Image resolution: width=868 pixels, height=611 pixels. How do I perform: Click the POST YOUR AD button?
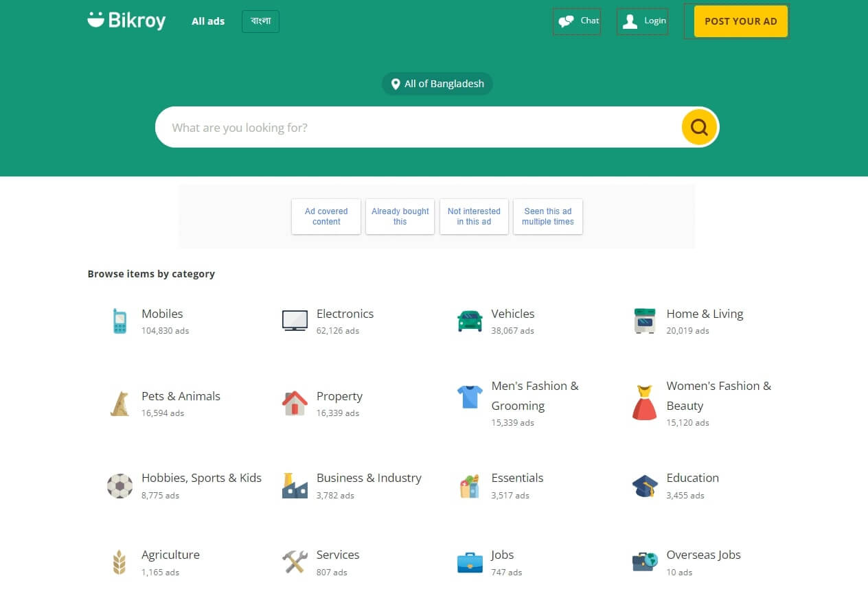(x=740, y=21)
